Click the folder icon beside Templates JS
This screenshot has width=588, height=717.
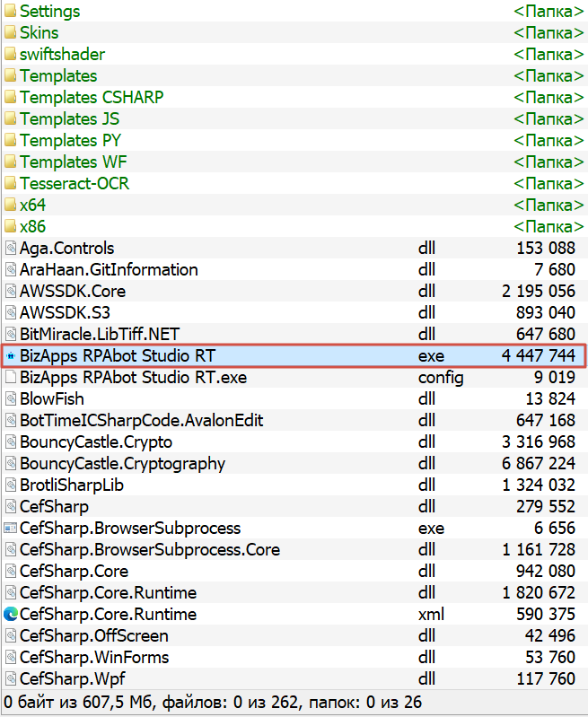point(10,118)
